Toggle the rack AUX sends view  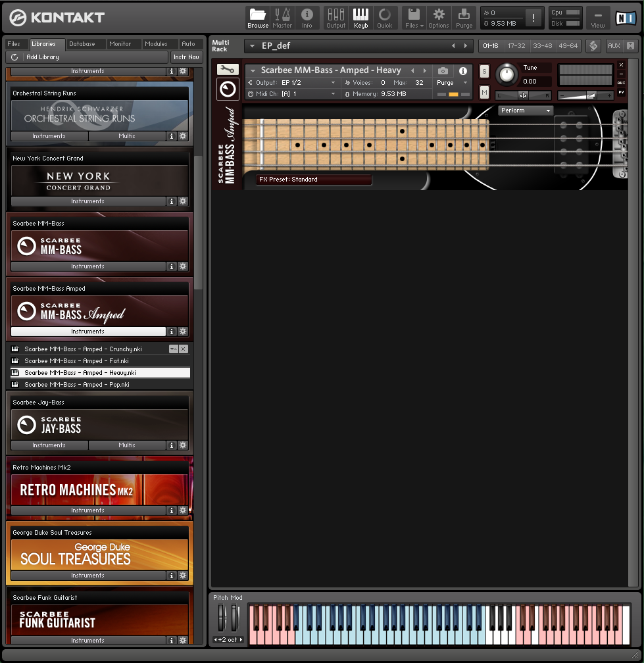point(614,45)
